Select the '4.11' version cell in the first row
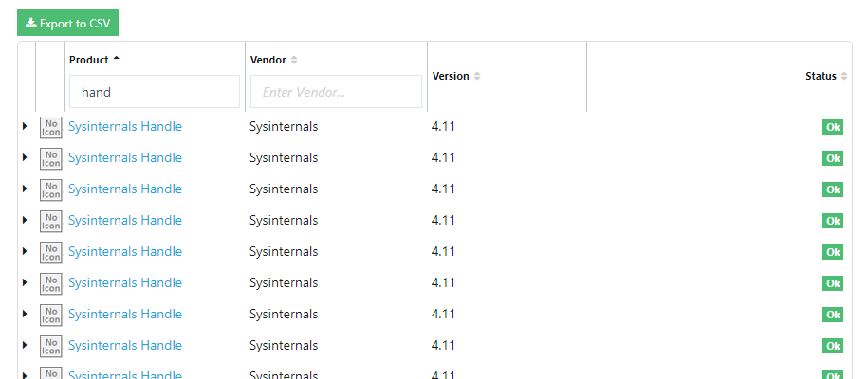 [x=443, y=127]
